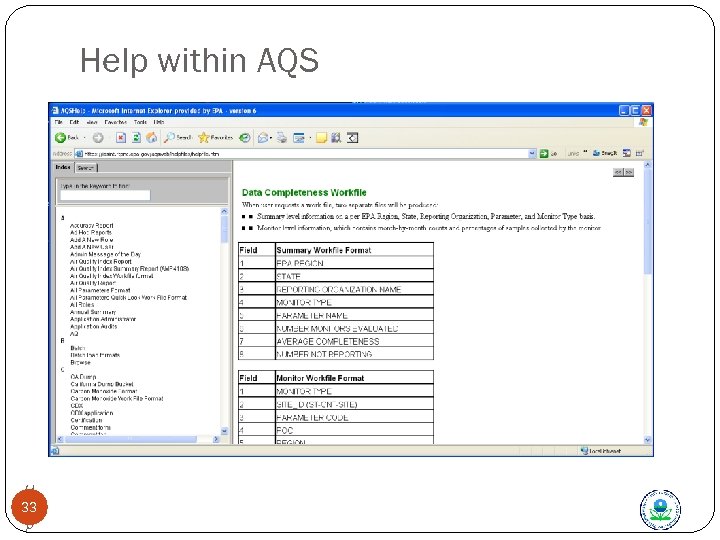This screenshot has width=720, height=540.
Task: Click page icon in address bar
Action: tap(79, 154)
